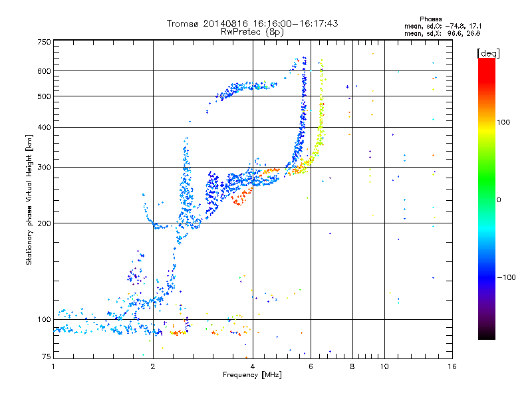Click the y-axis tick label "75"
Image resolution: width=532 pixels, height=399 pixels.
[x=47, y=356]
